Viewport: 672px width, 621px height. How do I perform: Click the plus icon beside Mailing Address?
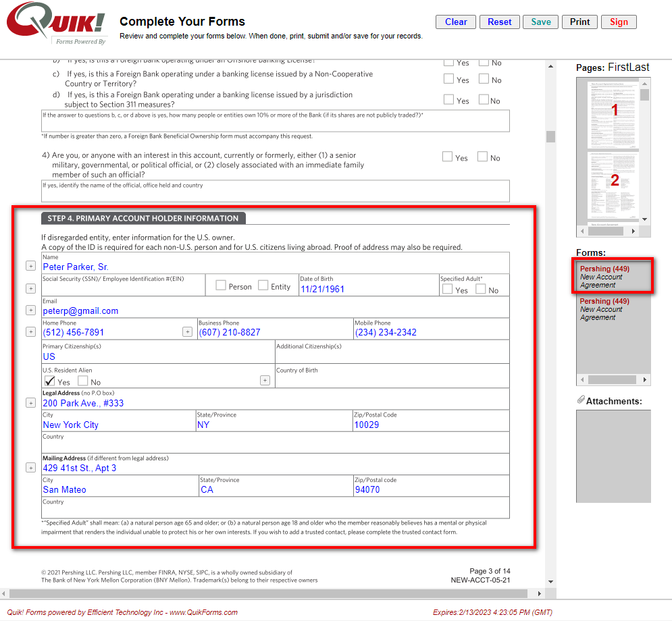[30, 467]
